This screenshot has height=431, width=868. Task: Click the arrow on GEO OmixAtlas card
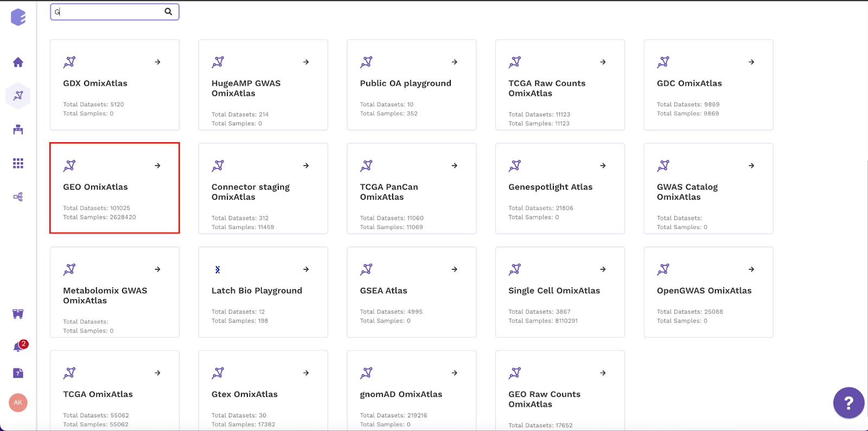[x=157, y=166]
